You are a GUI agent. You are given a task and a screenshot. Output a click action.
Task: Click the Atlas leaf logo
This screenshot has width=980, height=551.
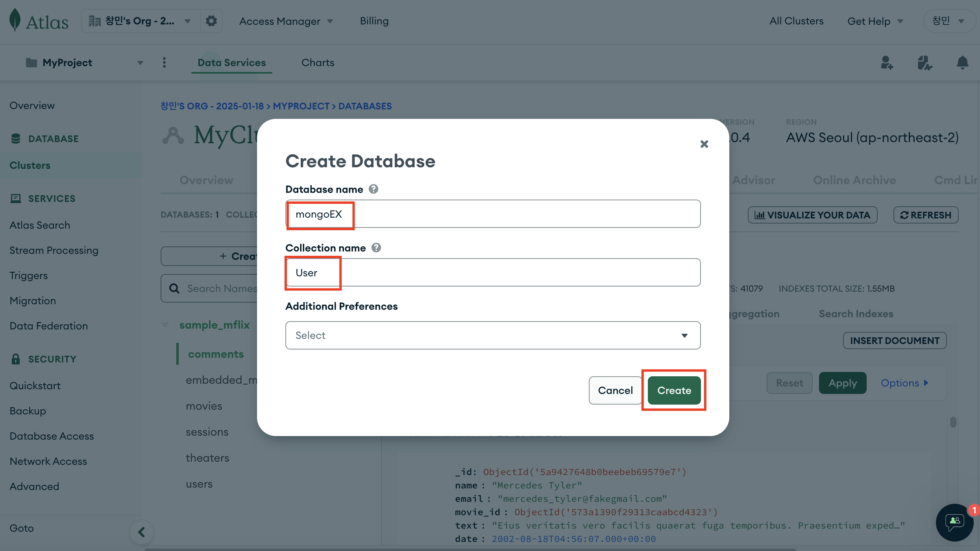click(x=15, y=20)
